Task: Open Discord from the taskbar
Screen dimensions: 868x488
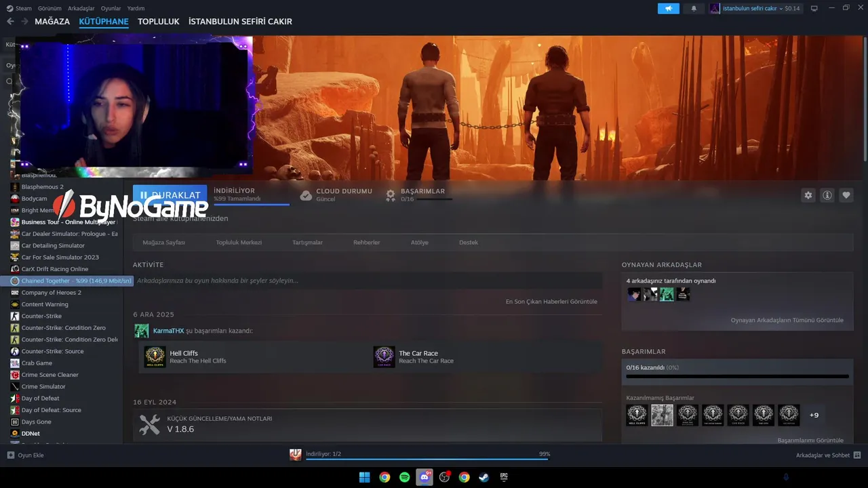Action: tap(425, 477)
